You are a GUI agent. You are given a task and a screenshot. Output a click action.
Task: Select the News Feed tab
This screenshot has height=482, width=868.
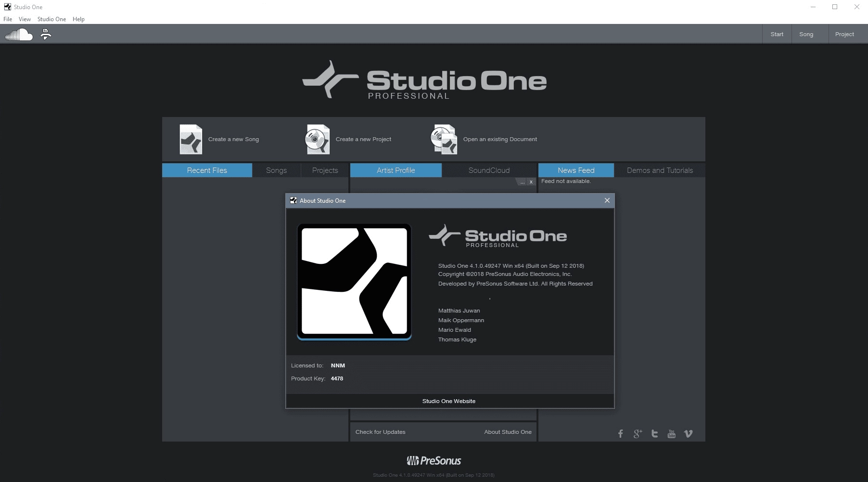[x=576, y=170]
